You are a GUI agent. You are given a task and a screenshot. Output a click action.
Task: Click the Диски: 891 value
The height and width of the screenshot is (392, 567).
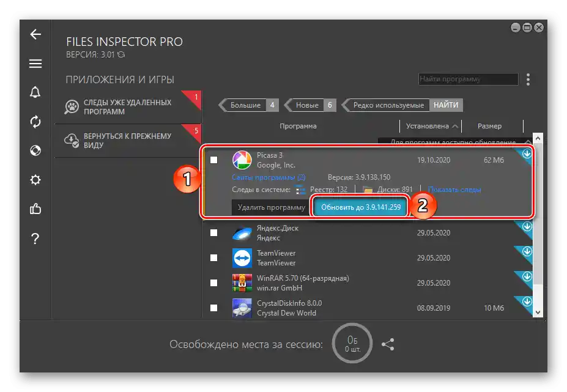click(x=395, y=190)
